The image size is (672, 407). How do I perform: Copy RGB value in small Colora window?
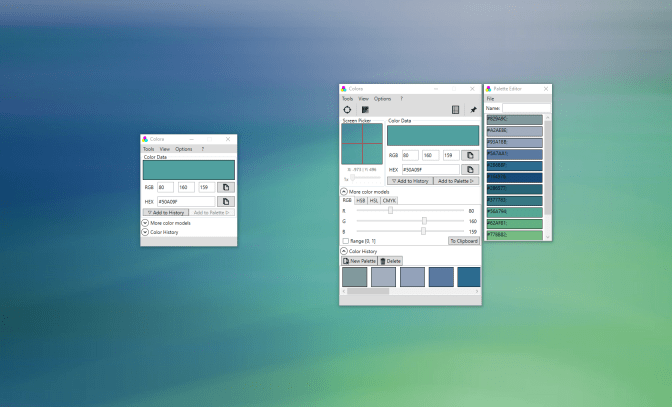[226, 187]
